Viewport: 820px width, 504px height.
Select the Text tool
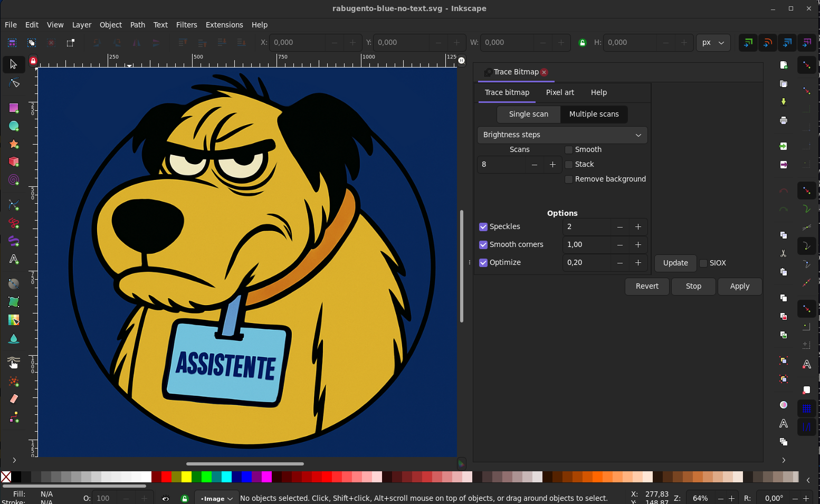14,259
